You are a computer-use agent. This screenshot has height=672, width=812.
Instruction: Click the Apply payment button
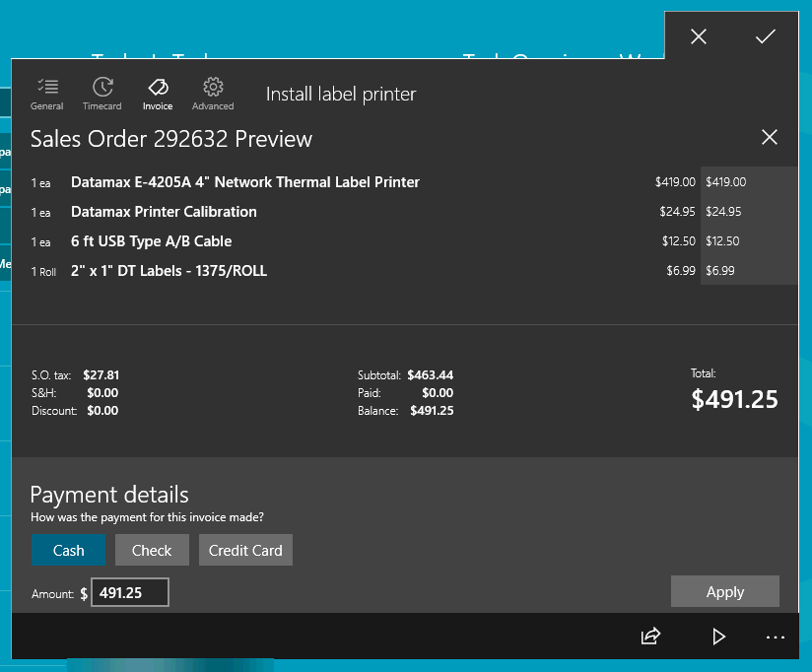pyautogui.click(x=724, y=591)
